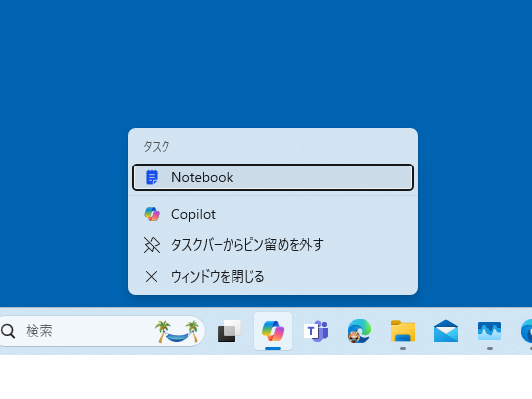This screenshot has width=532, height=399.
Task: Open Task View from the taskbar
Action: 230,331
